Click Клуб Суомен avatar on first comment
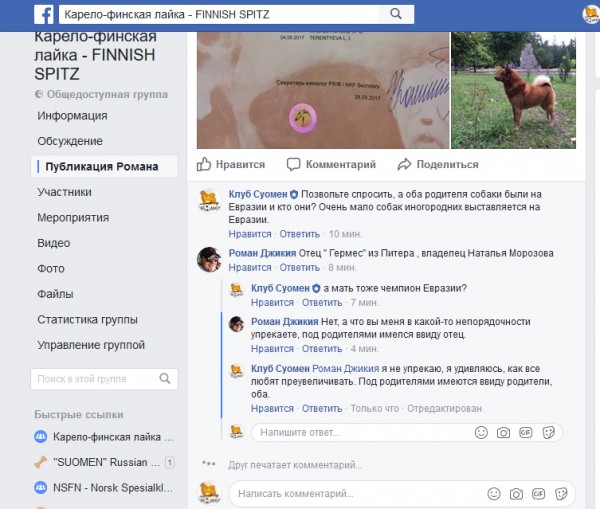 click(x=209, y=201)
